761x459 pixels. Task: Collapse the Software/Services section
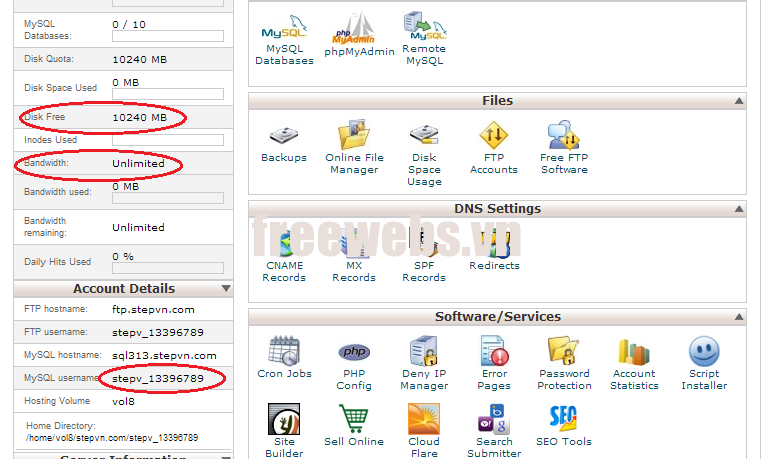coord(738,317)
